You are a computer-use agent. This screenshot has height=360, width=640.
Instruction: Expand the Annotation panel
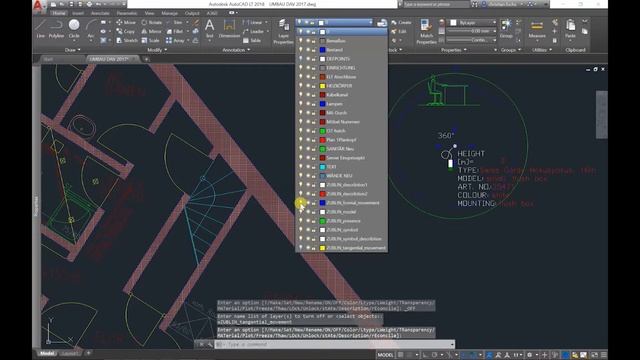236,50
